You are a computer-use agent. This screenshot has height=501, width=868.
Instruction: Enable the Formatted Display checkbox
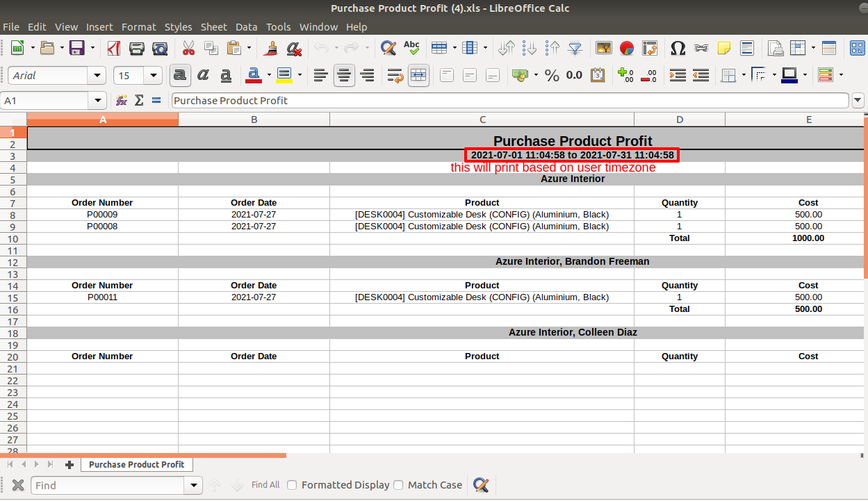[293, 485]
